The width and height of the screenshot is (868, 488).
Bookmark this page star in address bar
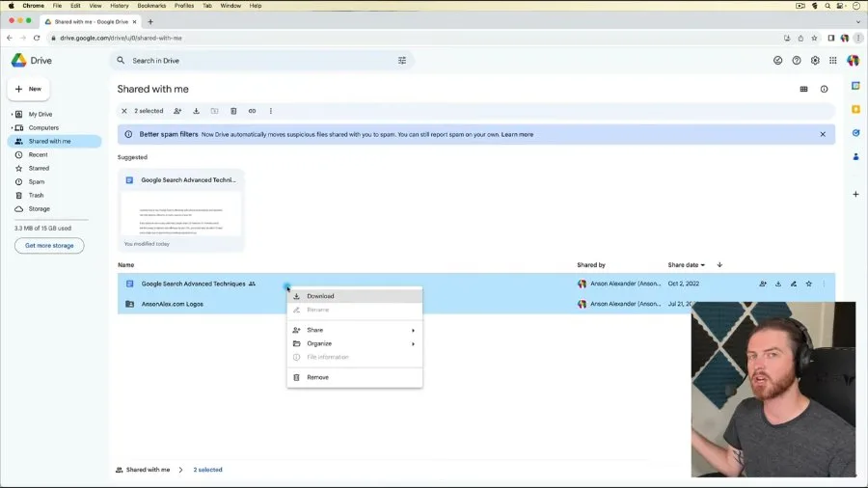[814, 39]
